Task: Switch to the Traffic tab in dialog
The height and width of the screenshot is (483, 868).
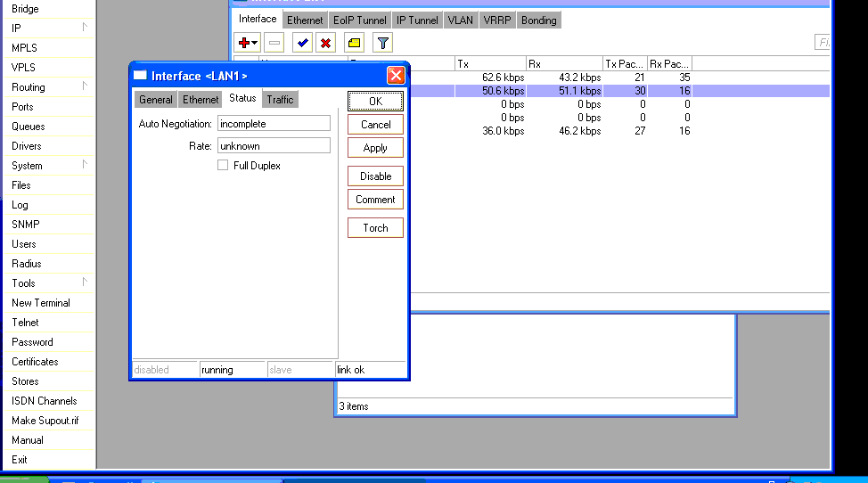Action: [x=280, y=99]
